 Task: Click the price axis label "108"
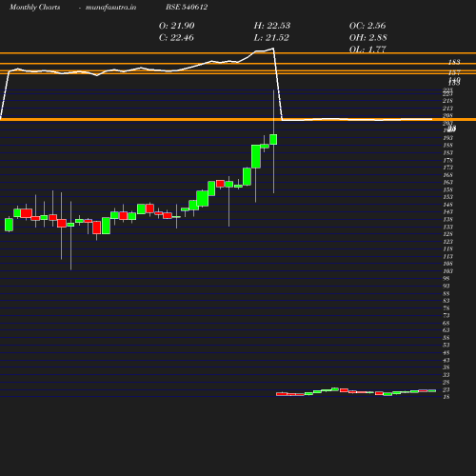tap(447, 264)
